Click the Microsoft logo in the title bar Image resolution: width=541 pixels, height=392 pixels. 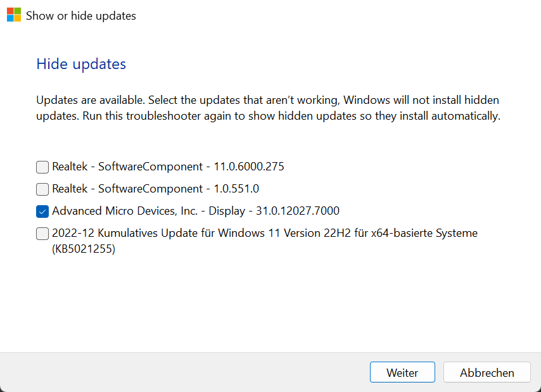tap(14, 15)
